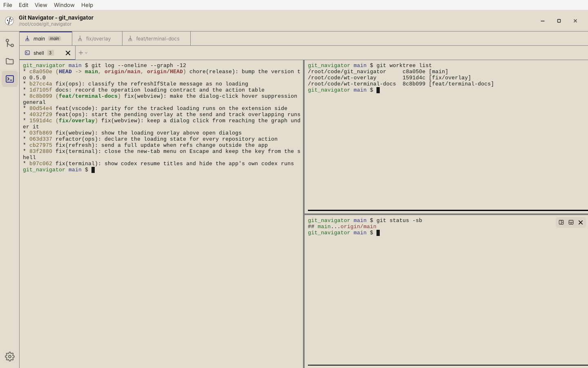Viewport: 588px width, 368px height.
Task: Switch to the feat/terminal-docs worktree tab
Action: click(156, 38)
